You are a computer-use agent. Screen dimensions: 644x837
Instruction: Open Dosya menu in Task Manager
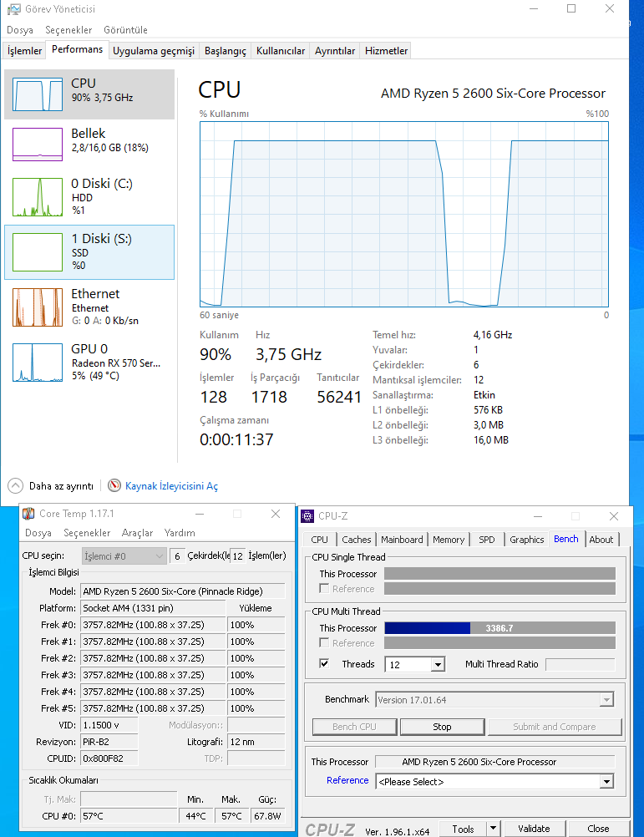point(20,30)
